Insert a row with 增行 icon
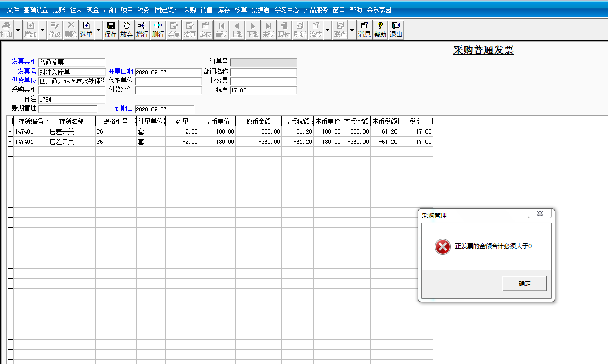The width and height of the screenshot is (608, 364). tap(142, 30)
